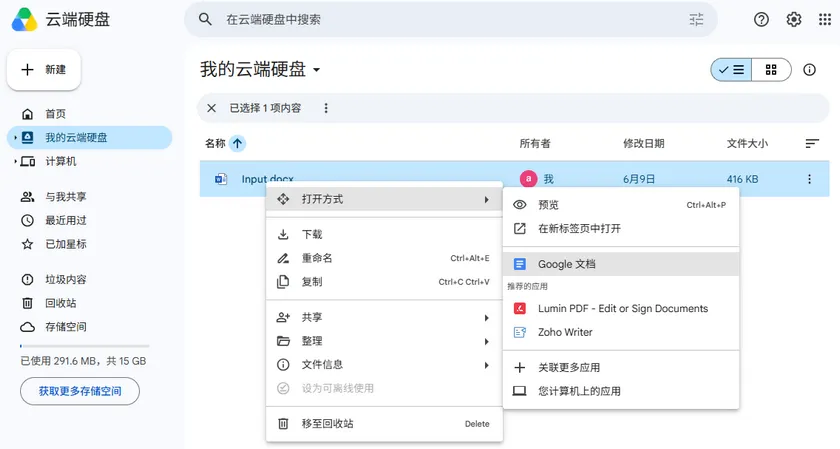
Task: Click the 文件大小 column header
Action: 747,143
